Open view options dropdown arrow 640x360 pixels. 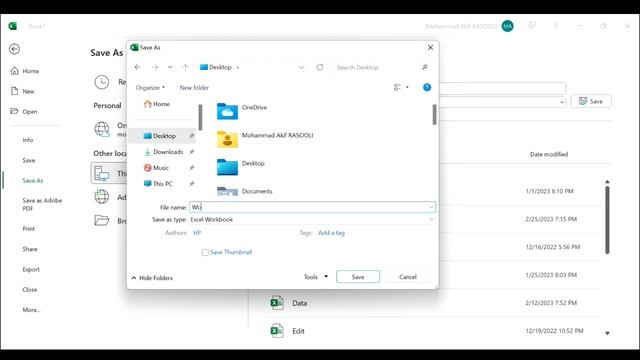click(407, 87)
